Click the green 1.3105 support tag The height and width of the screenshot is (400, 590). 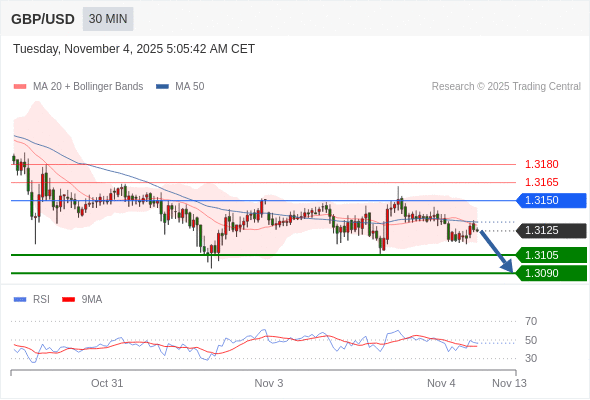(551, 255)
